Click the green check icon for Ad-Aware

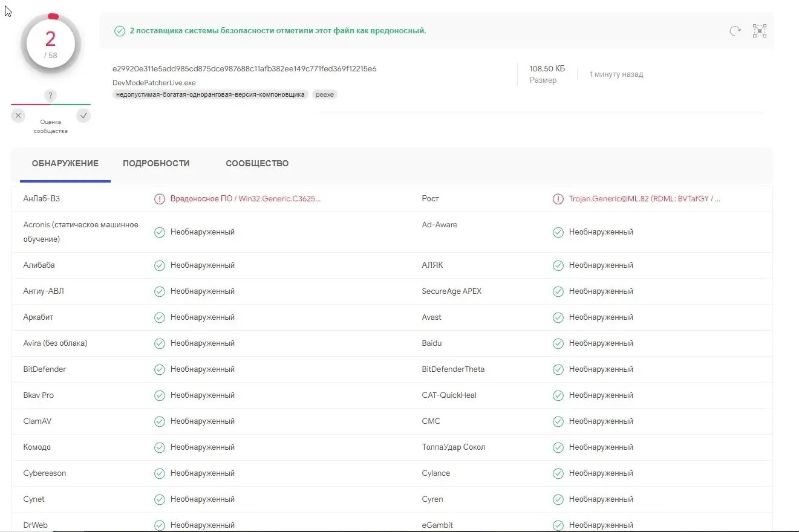tap(558, 232)
